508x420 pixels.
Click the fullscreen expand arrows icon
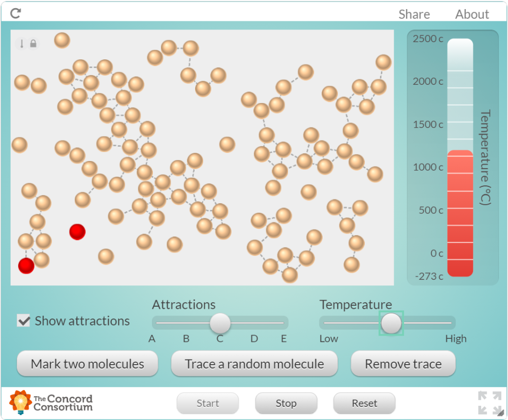[490, 403]
